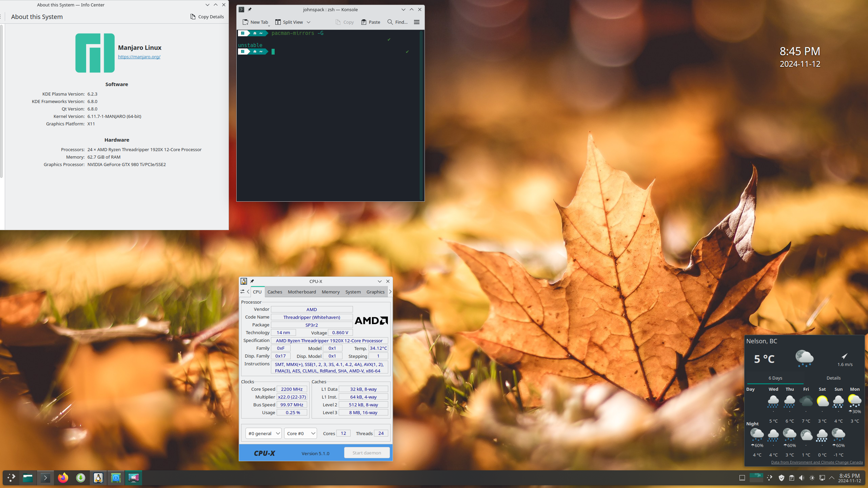Click Copy Details in Info Center
The width and height of the screenshot is (868, 488).
pyautogui.click(x=207, y=17)
